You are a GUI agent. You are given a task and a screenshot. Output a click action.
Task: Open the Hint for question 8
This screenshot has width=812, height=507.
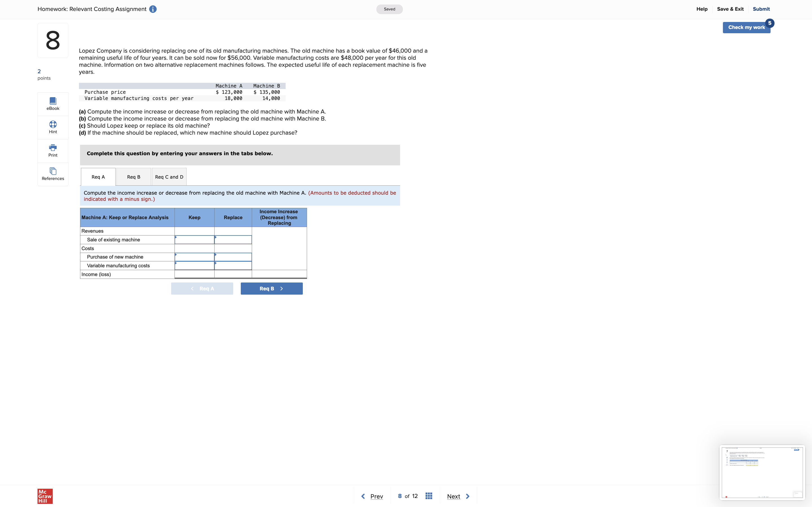point(53,127)
